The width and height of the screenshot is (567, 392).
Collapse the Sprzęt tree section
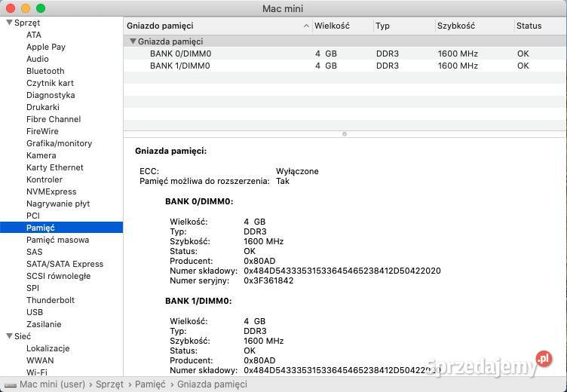click(9, 23)
